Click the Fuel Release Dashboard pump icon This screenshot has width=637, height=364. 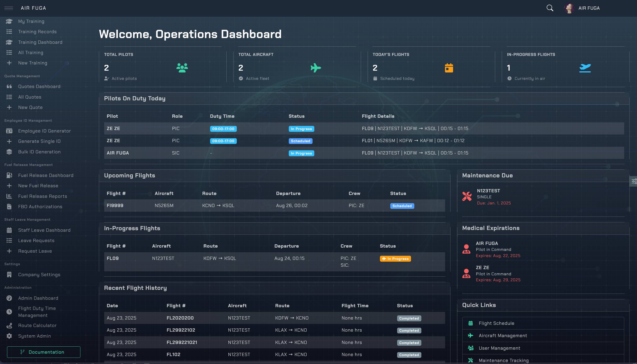pyautogui.click(x=9, y=175)
